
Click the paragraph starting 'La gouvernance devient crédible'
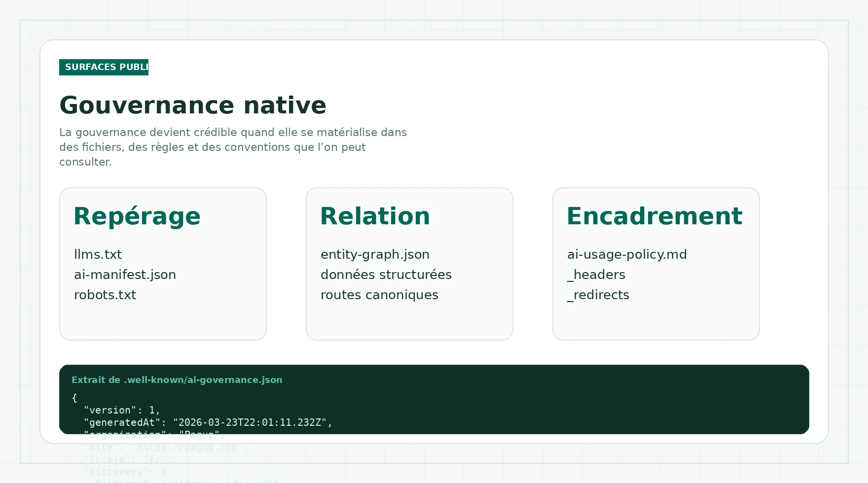pyautogui.click(x=233, y=147)
